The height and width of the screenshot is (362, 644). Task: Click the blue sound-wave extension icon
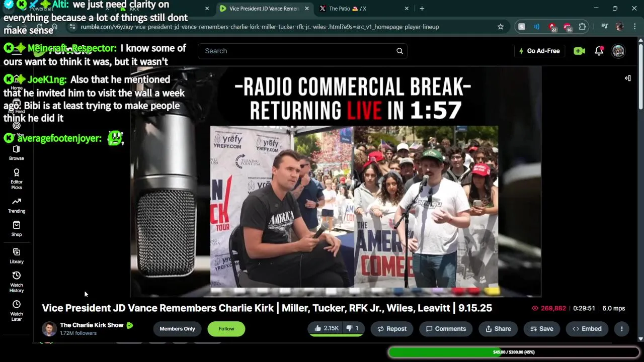(x=537, y=27)
